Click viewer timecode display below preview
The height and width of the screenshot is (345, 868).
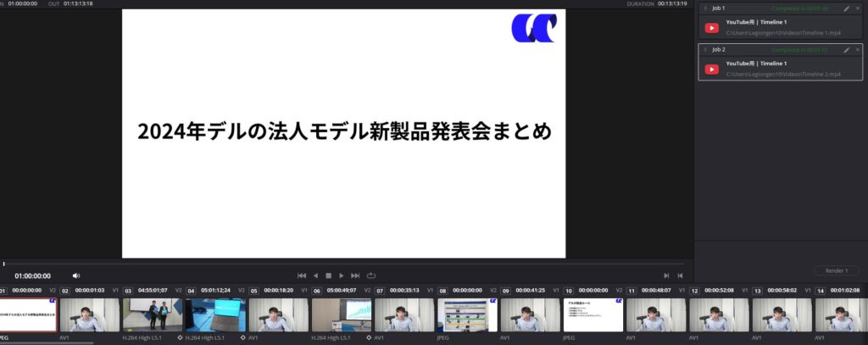(33, 275)
